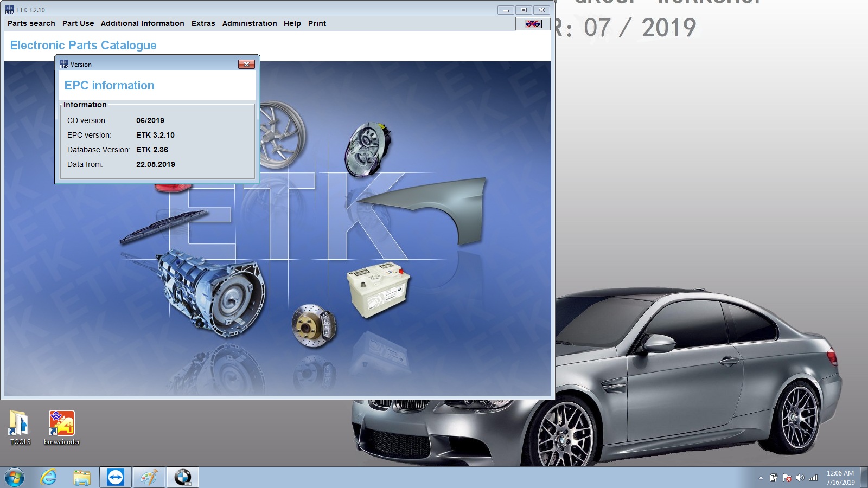The height and width of the screenshot is (488, 868).
Task: Open the Parts search menu
Action: point(31,23)
